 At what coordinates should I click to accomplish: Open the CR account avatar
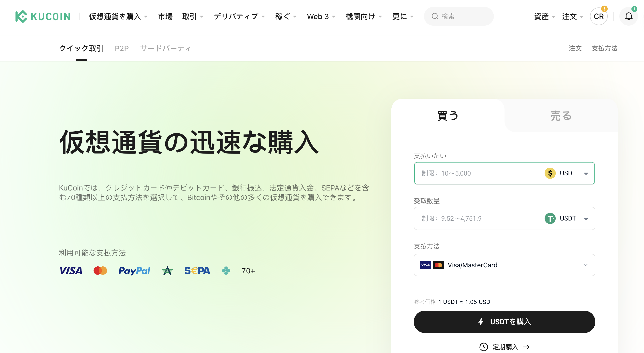point(599,17)
